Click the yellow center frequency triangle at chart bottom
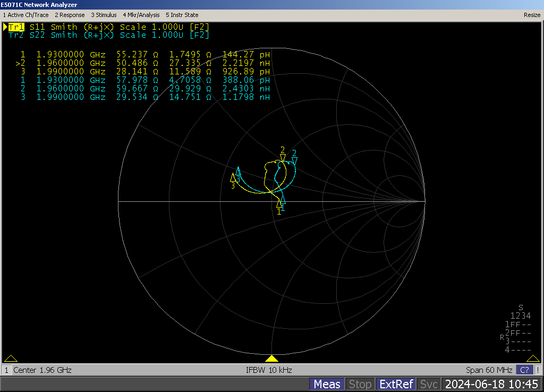The image size is (544, 392). (271, 359)
